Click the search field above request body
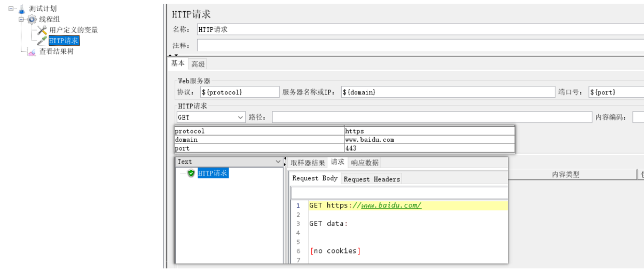 pos(399,193)
